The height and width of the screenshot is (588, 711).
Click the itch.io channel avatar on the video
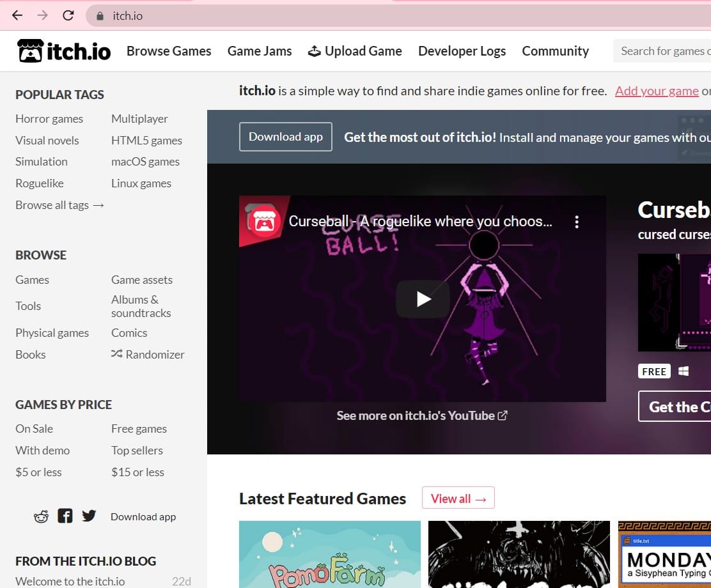[x=264, y=222]
